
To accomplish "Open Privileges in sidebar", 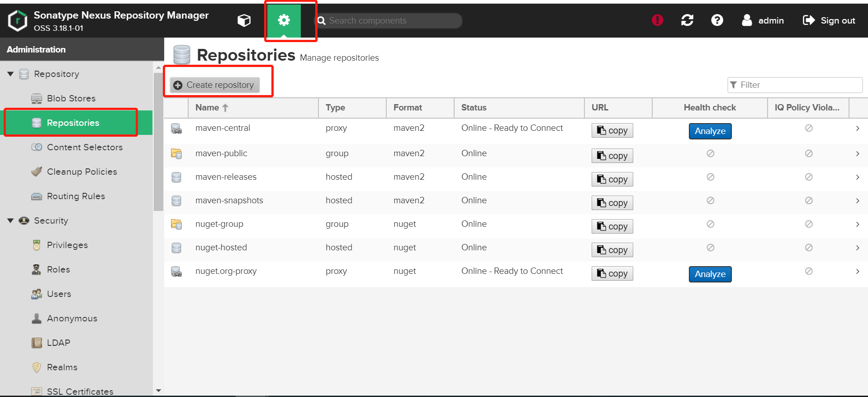I will coord(67,245).
